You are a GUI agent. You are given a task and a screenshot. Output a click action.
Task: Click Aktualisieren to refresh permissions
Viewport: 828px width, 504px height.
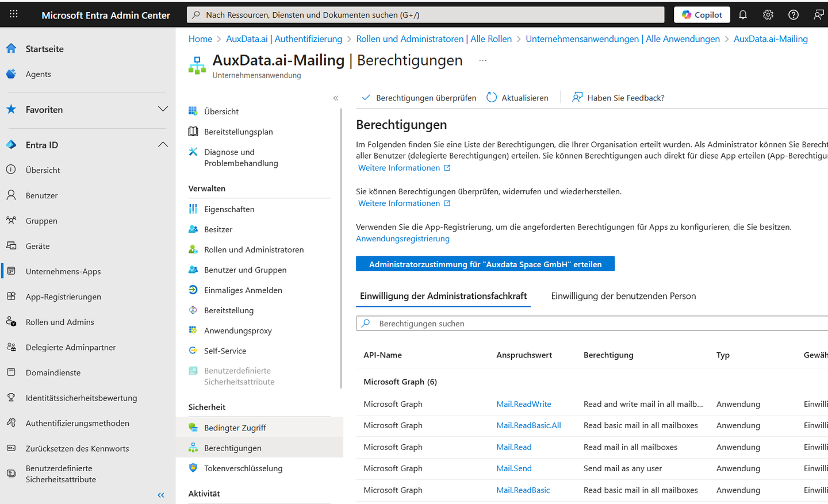click(517, 98)
